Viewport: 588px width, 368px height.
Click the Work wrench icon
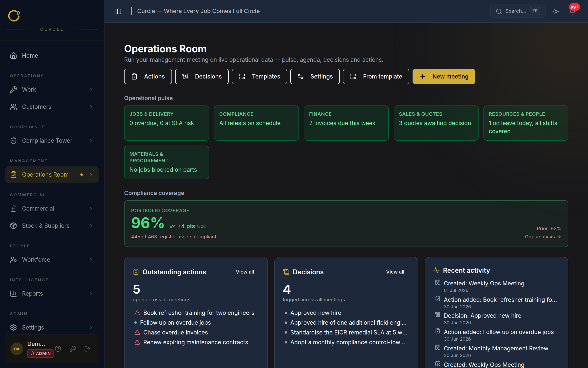[13, 90]
